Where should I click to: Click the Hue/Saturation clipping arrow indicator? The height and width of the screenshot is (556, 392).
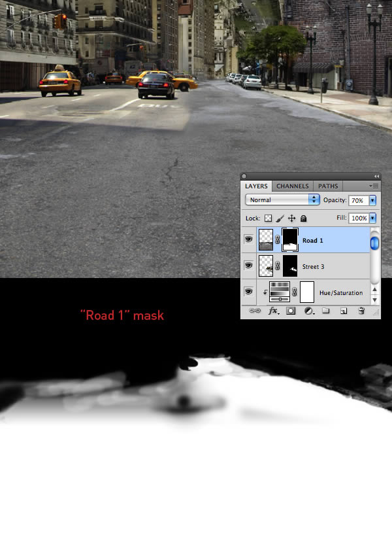pos(265,292)
